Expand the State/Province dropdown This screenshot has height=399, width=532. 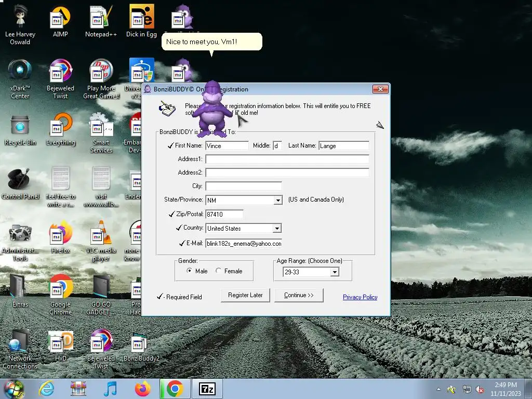tap(278, 200)
